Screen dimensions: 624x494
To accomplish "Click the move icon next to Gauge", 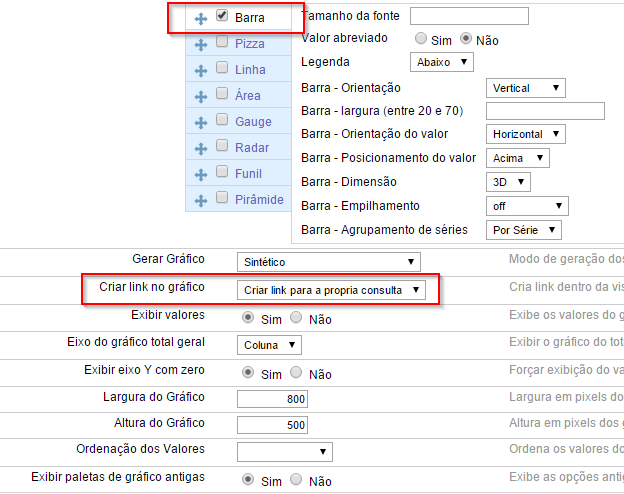I will [x=201, y=121].
